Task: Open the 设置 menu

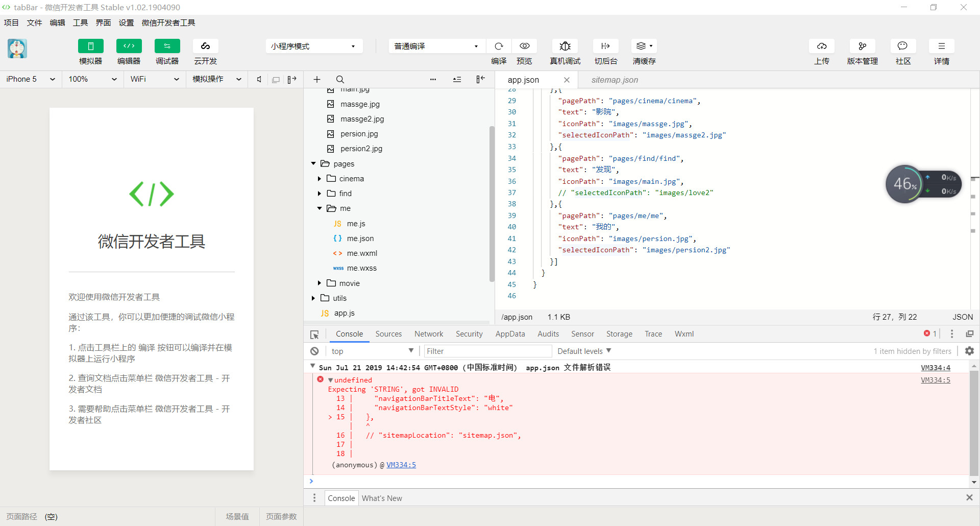Action: pyautogui.click(x=127, y=23)
